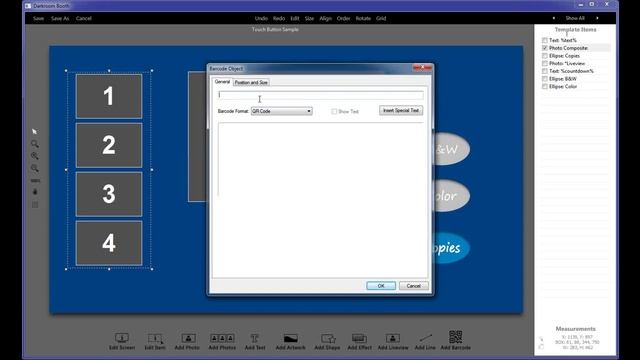Select the B&W ellipse on canvas
The height and width of the screenshot is (360, 640).
pos(451,149)
